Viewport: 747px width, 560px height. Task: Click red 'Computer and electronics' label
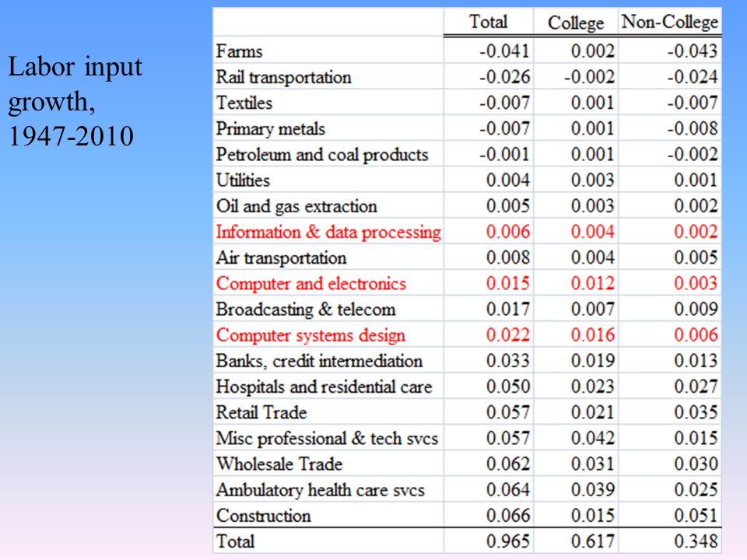(x=310, y=284)
